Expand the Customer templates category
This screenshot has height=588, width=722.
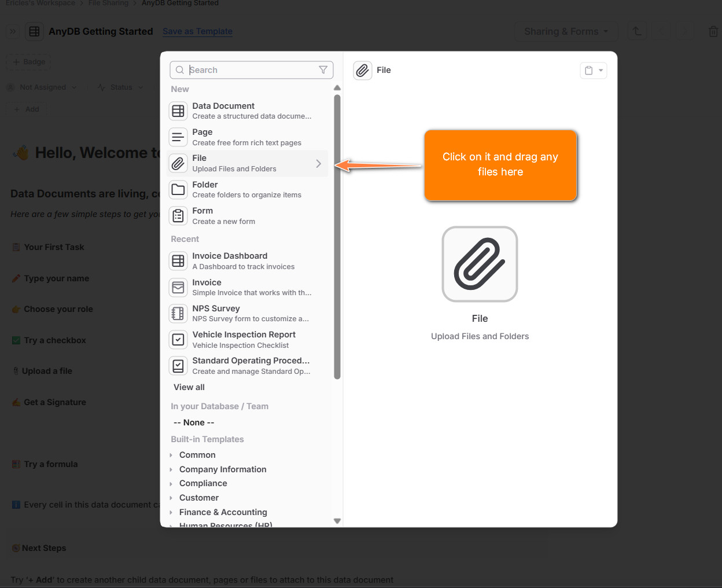click(171, 498)
